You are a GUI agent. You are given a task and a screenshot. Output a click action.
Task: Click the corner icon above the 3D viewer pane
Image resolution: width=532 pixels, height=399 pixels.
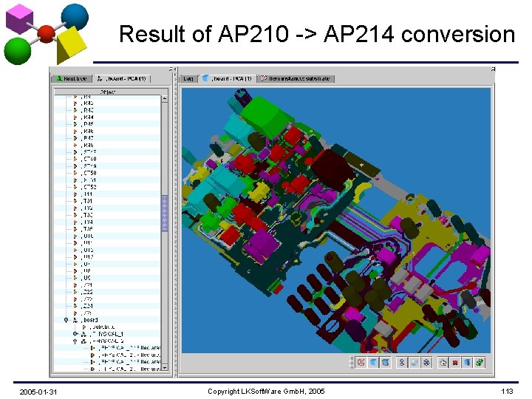493,69
